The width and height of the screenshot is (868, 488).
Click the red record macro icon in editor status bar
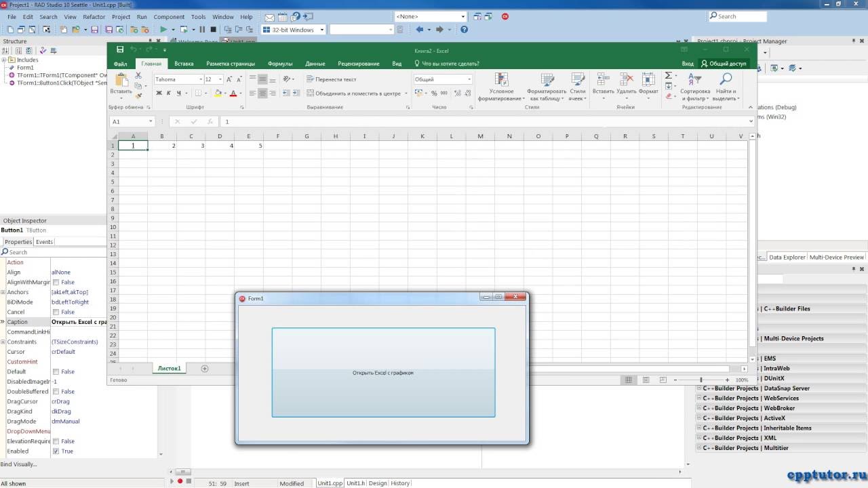point(180,481)
